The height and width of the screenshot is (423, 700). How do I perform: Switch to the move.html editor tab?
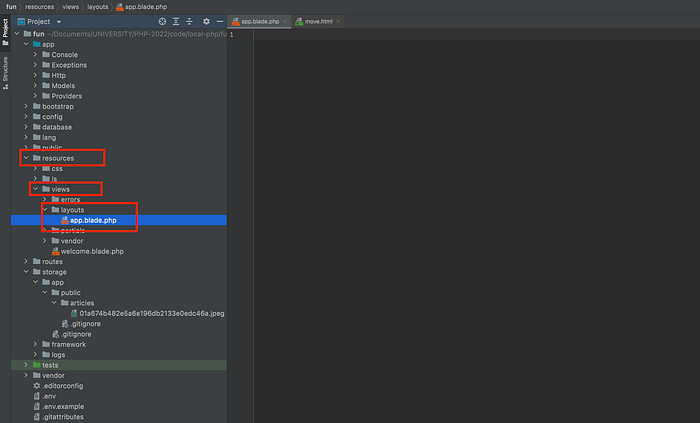click(318, 21)
